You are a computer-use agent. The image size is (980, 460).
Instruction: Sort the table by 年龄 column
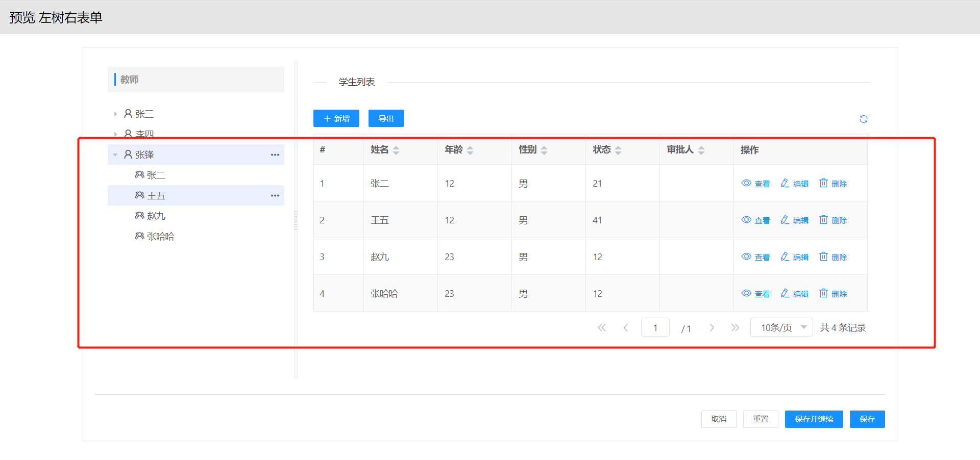[470, 150]
